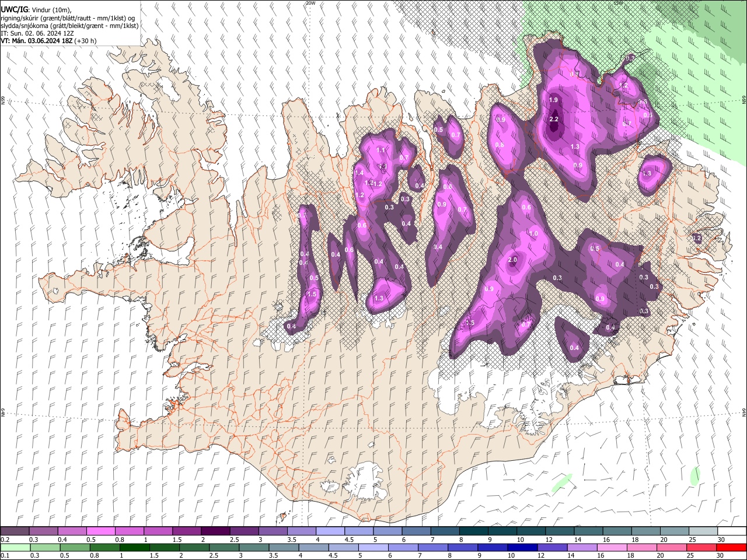The width and height of the screenshot is (747, 560).
Task: Click the 1.1 precipitation value label
Action: pos(381,150)
